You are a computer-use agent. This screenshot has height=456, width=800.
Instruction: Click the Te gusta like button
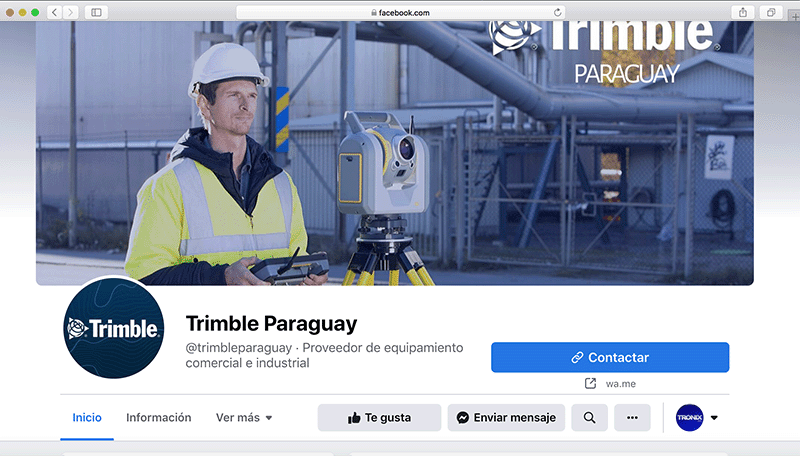(379, 418)
